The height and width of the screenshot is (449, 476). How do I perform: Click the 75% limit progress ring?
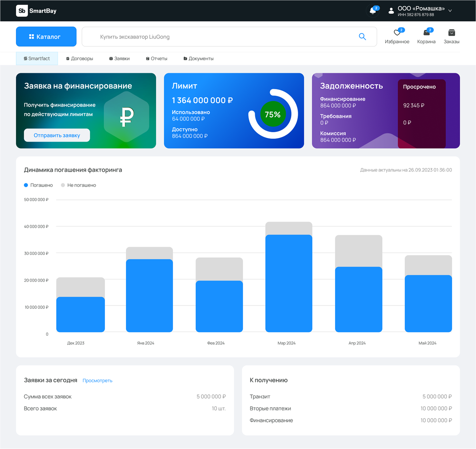[x=273, y=114]
